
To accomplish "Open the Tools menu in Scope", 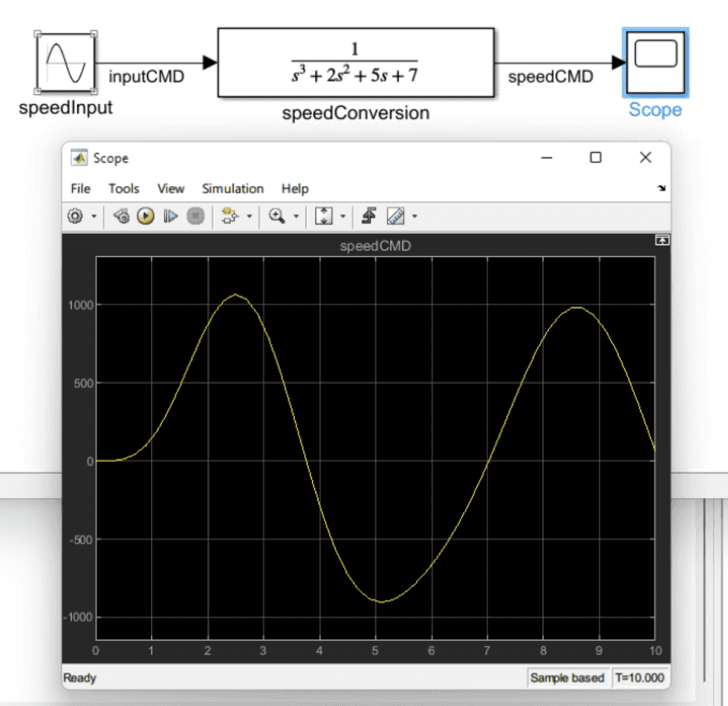I will pyautogui.click(x=124, y=189).
